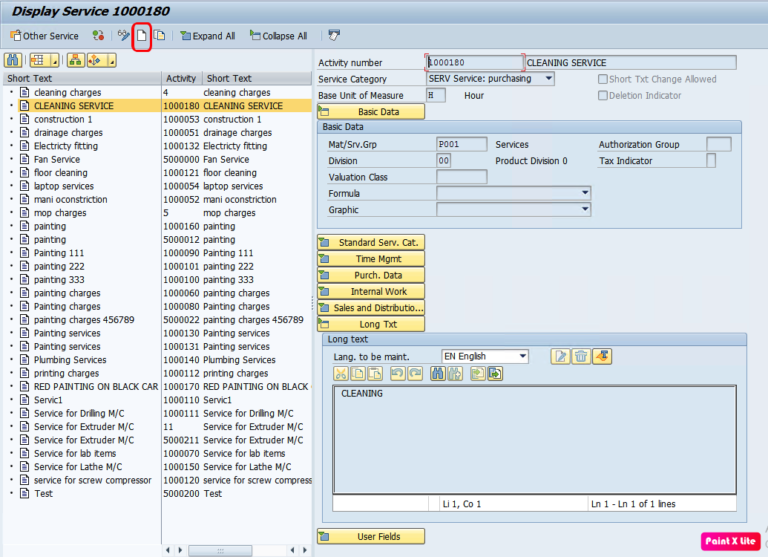Expand Sales and Distribution section
Viewport: 768px width, 557px height.
[x=371, y=308]
